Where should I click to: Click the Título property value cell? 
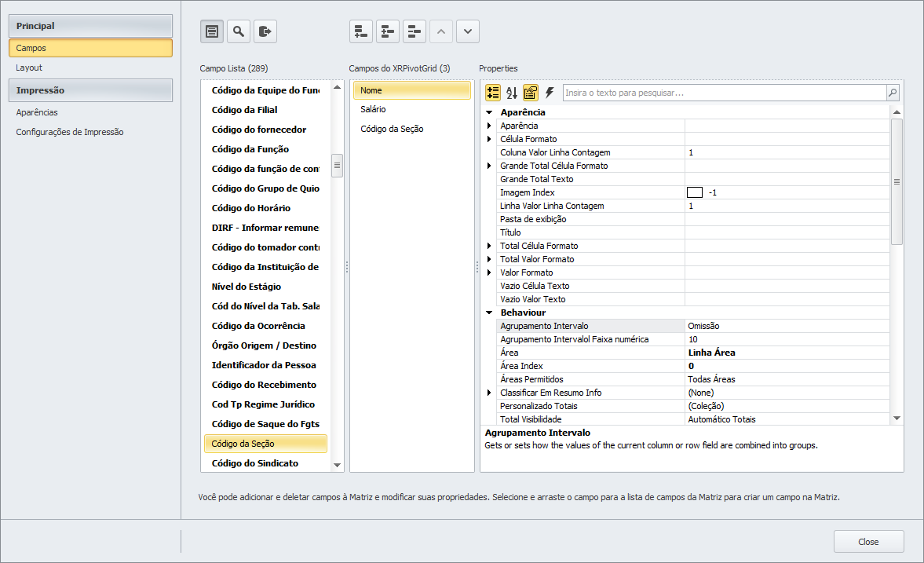pos(787,232)
